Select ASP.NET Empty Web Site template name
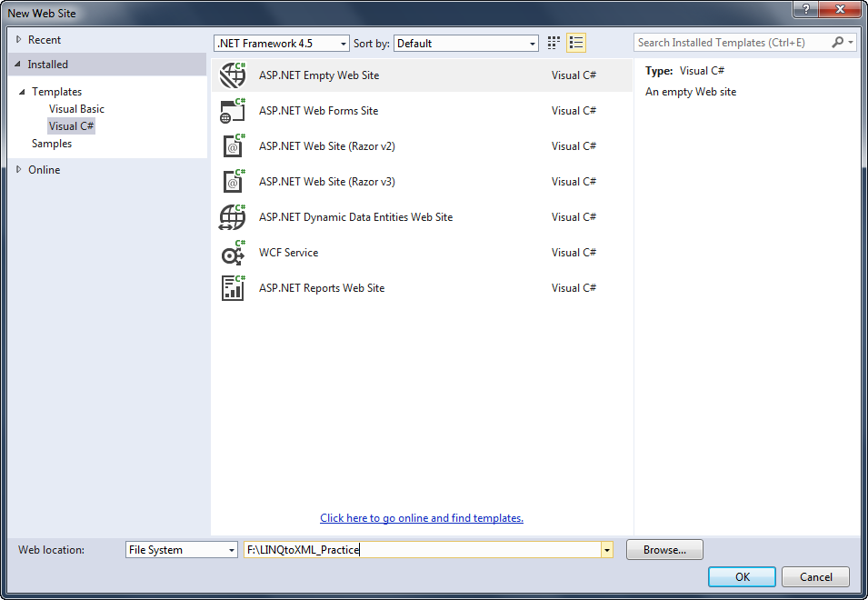868x600 pixels. (x=319, y=75)
